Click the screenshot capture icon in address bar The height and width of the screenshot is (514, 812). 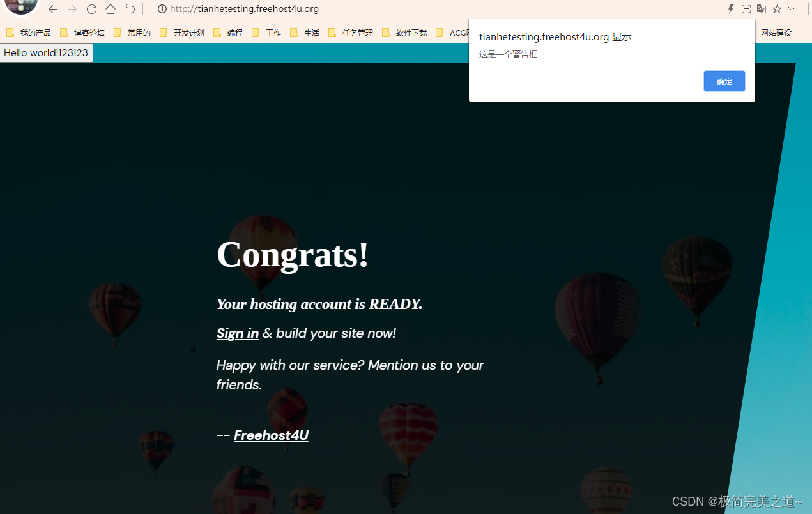[746, 9]
